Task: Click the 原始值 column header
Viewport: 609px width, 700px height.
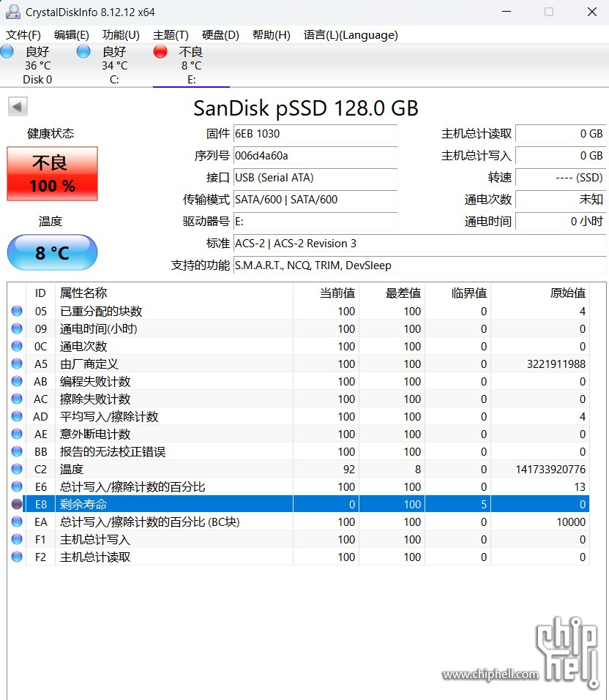Action: tap(539, 293)
